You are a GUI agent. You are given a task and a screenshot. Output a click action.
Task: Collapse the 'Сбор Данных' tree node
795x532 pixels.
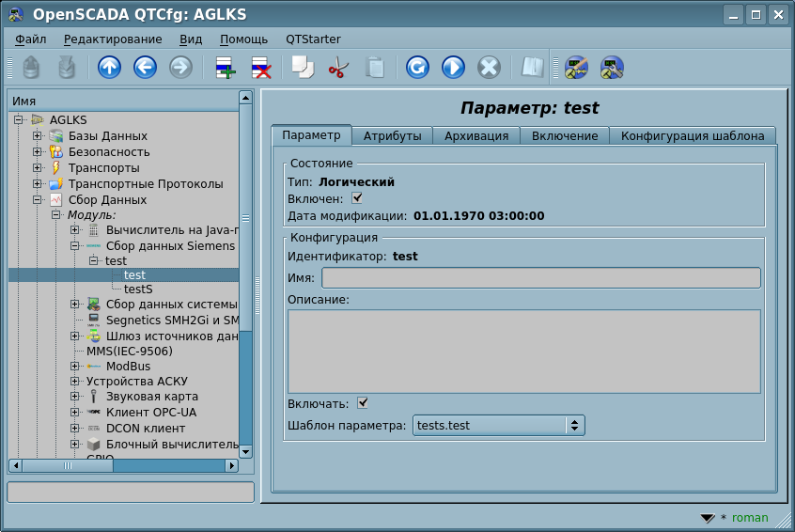tap(38, 199)
